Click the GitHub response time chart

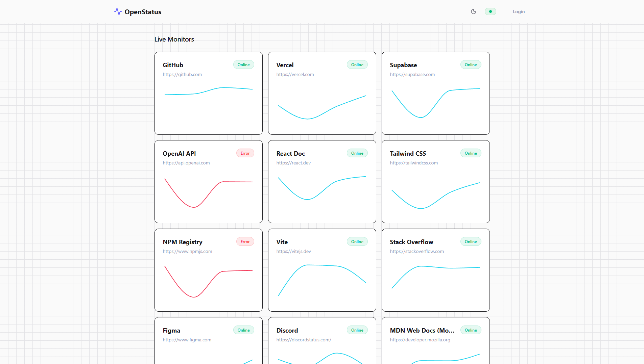click(209, 91)
